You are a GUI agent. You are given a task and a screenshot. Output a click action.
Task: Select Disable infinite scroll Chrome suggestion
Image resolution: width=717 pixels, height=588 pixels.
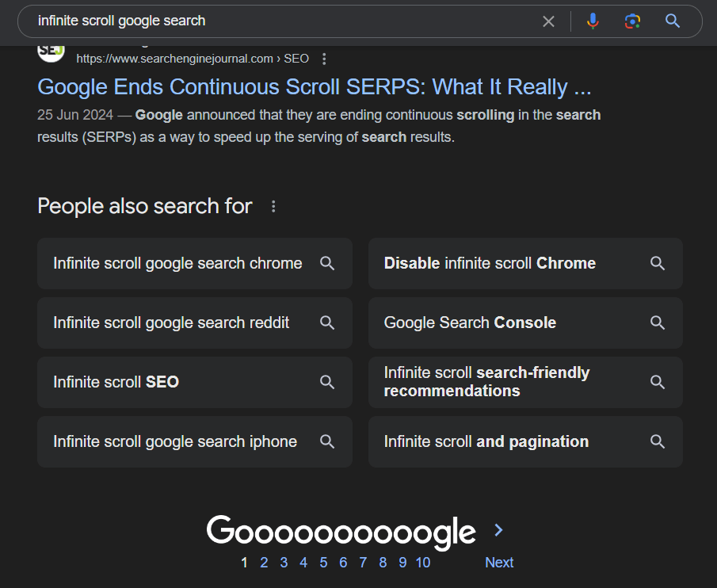(x=524, y=263)
